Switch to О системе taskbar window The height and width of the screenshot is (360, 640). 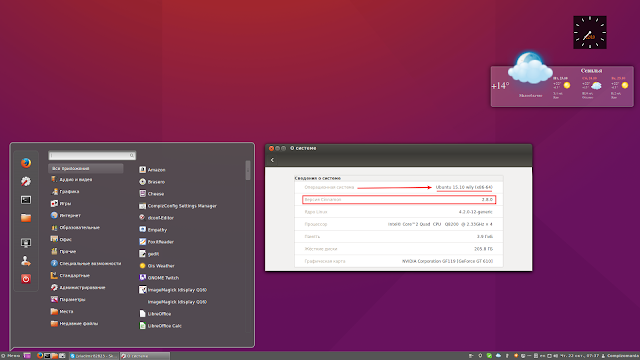[144, 356]
